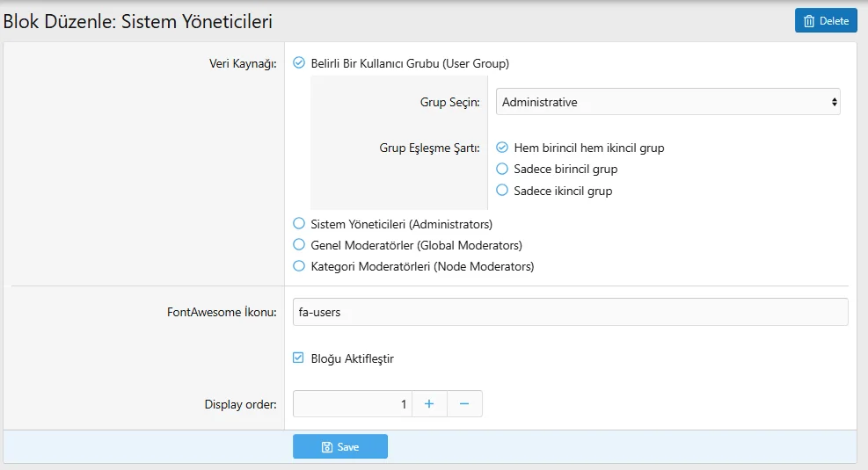Image resolution: width=868 pixels, height=470 pixels.
Task: Click the minus icon to decrease display order
Action: point(464,404)
